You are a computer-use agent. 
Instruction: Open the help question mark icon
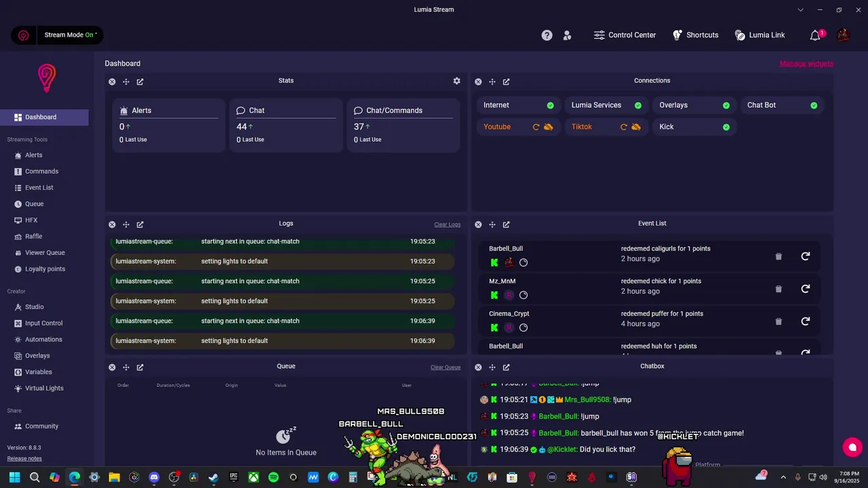pyautogui.click(x=547, y=35)
